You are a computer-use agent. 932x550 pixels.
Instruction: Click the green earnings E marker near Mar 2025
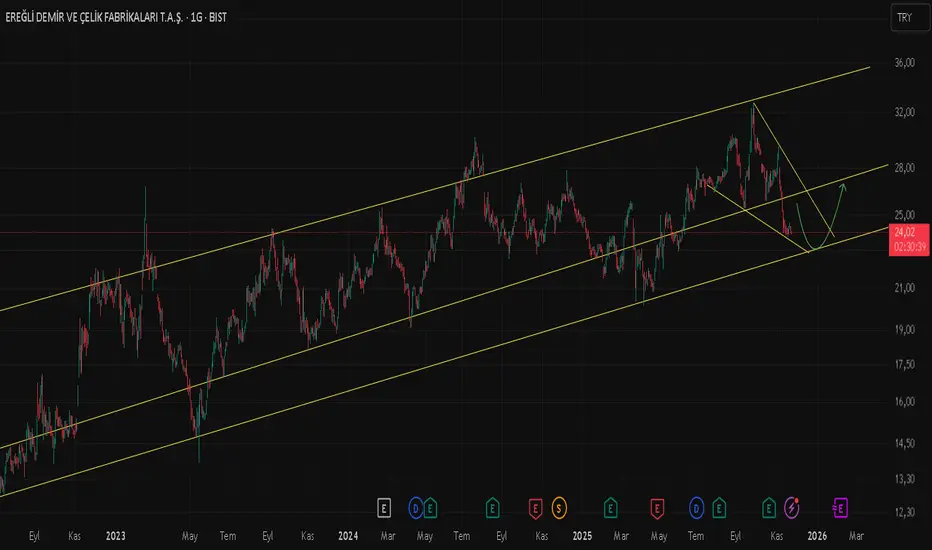611,508
